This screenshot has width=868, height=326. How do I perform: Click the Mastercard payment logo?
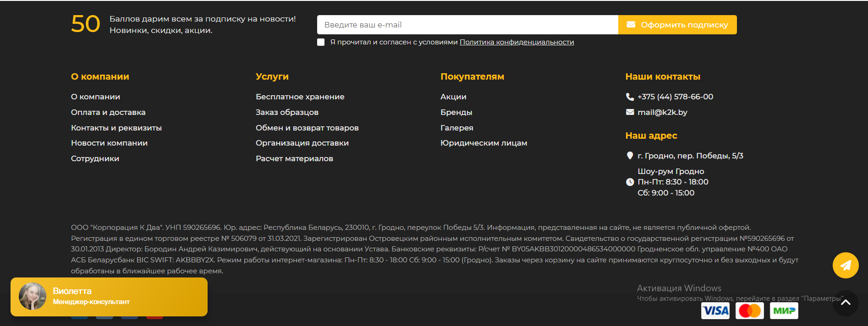pyautogui.click(x=750, y=311)
